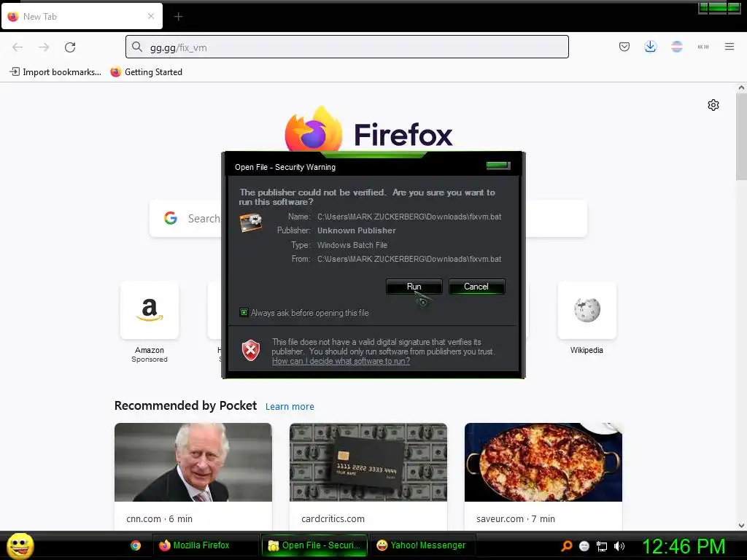Open a new tab with plus button
This screenshot has width=747, height=560.
[x=178, y=17]
